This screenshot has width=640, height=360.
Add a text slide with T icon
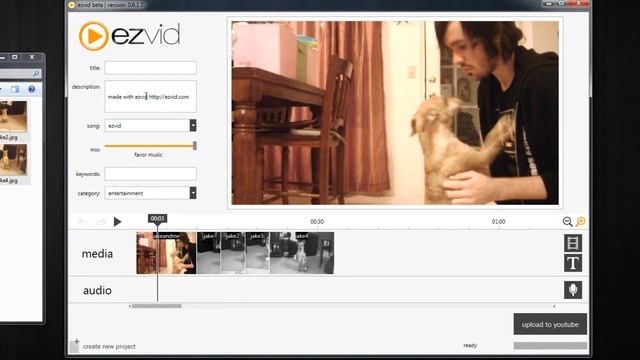(573, 263)
